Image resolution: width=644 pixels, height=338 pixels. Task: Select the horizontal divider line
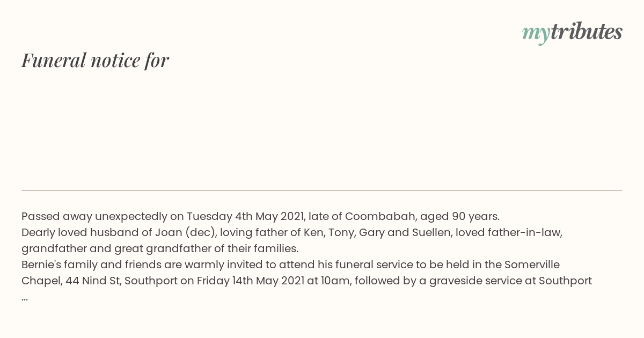[322, 190]
